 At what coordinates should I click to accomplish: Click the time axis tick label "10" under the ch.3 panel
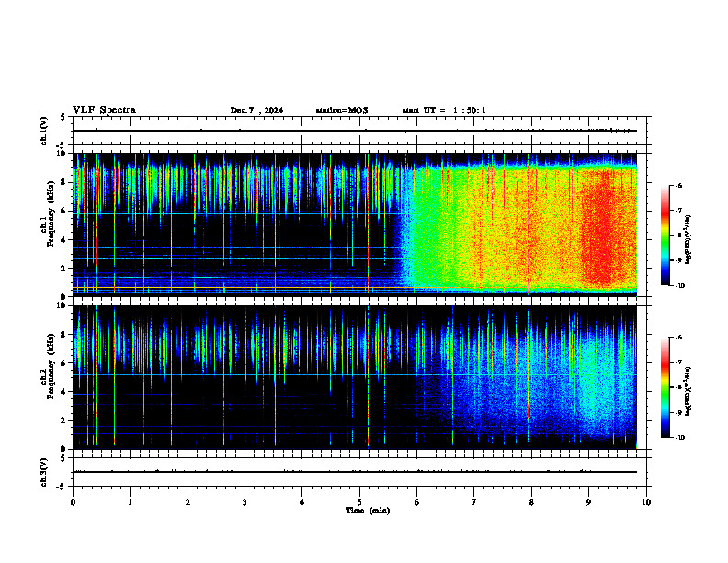coord(646,502)
